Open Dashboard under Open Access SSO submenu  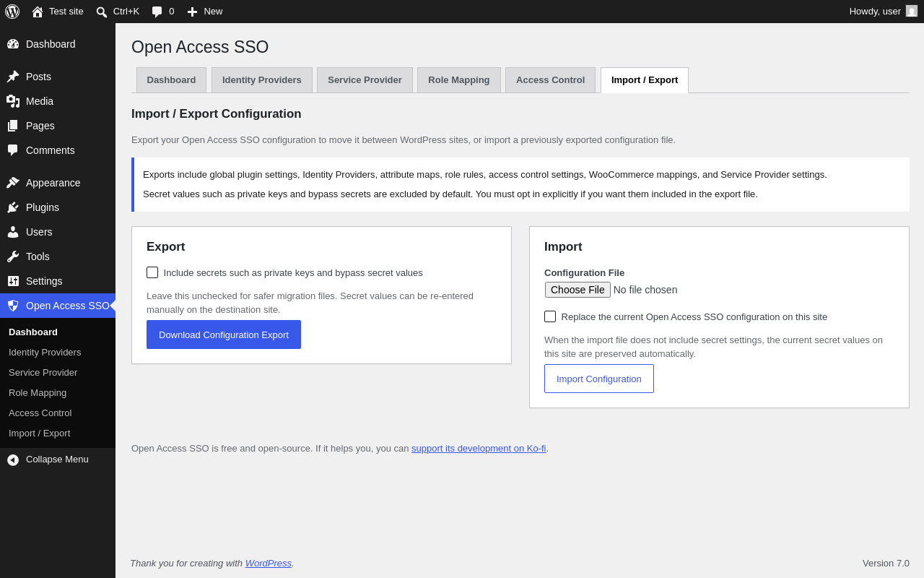pyautogui.click(x=33, y=332)
